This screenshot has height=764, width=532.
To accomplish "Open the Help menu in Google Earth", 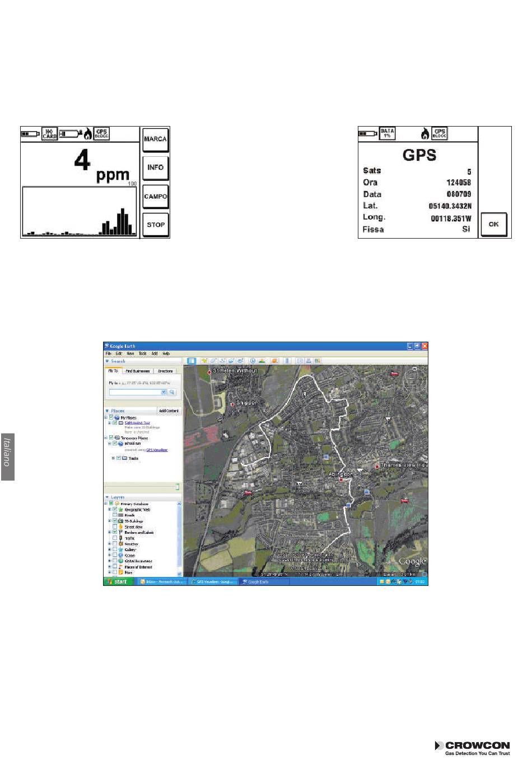I will (166, 353).
